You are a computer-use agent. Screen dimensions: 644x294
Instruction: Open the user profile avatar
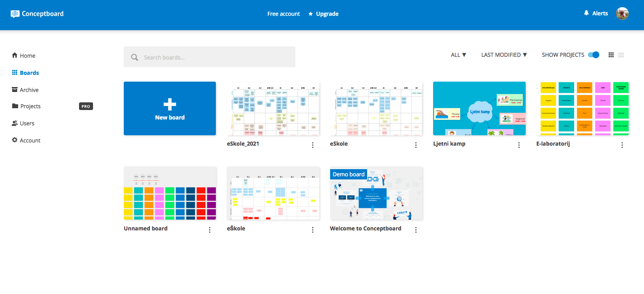pos(622,14)
